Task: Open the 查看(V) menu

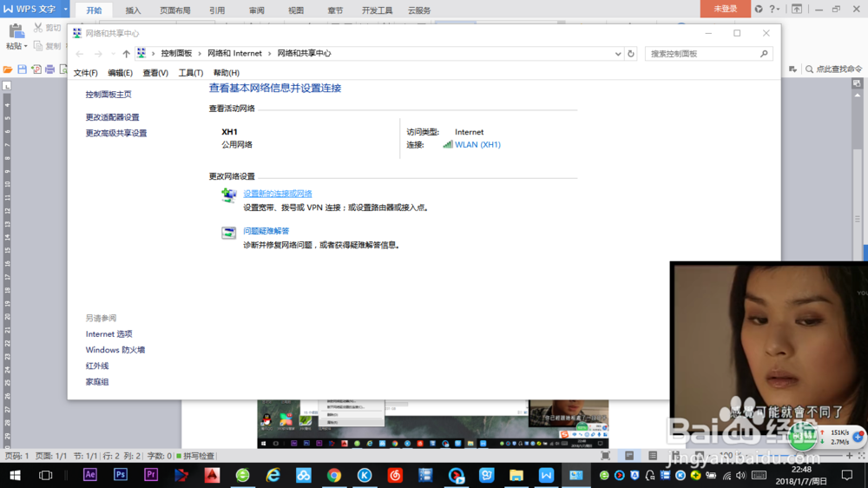Action: pyautogui.click(x=155, y=73)
